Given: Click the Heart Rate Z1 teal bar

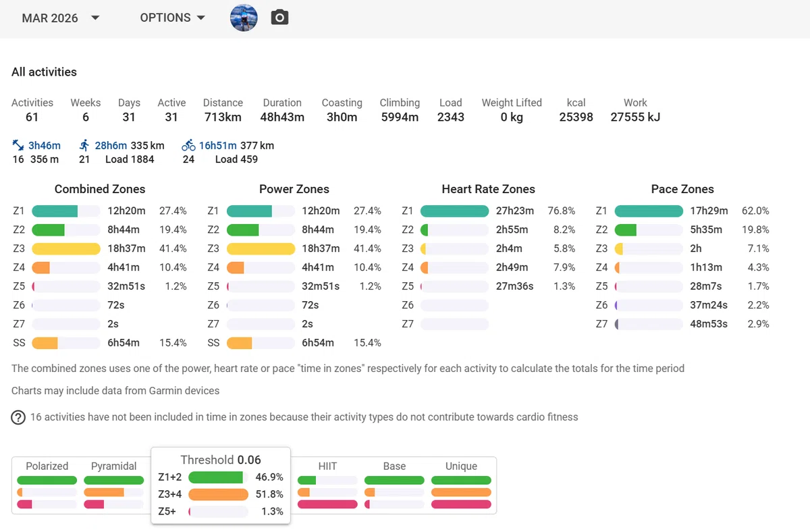Looking at the screenshot, I should tap(454, 211).
